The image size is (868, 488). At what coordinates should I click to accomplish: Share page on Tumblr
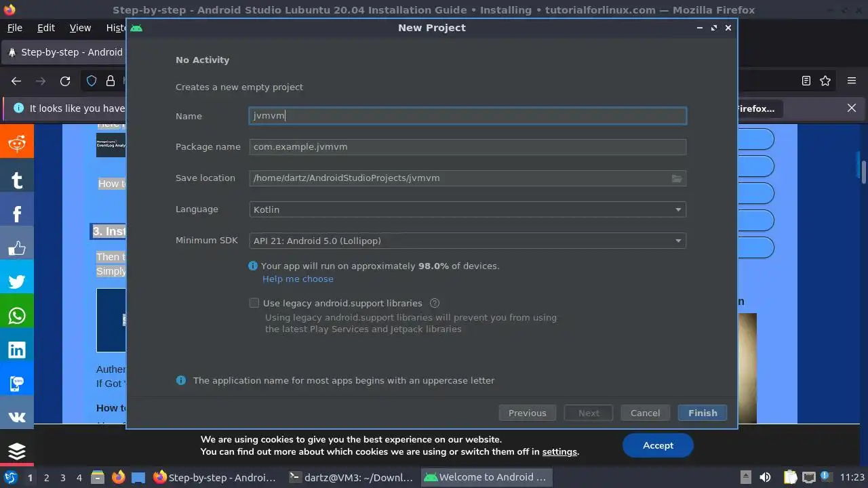[17, 180]
